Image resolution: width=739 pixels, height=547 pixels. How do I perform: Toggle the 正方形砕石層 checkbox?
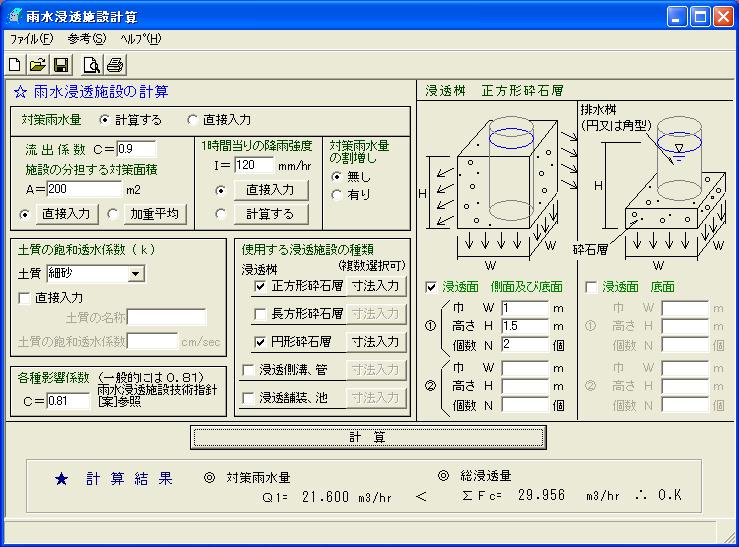(260, 287)
